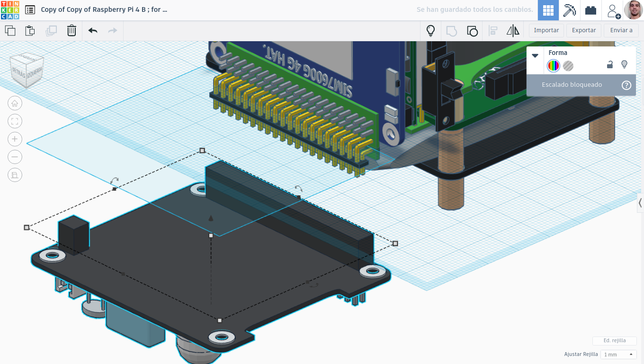Click the top corner resize handle
This screenshot has width=644, height=364.
202,150
